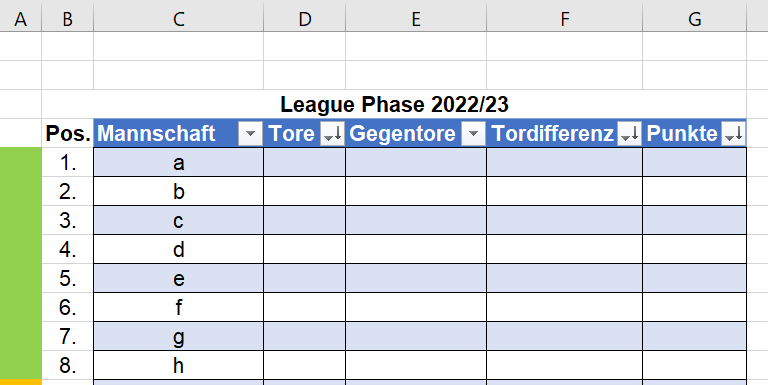Image resolution: width=768 pixels, height=385 pixels.
Task: Open the Gegentore filter dropdown
Action: [473, 133]
